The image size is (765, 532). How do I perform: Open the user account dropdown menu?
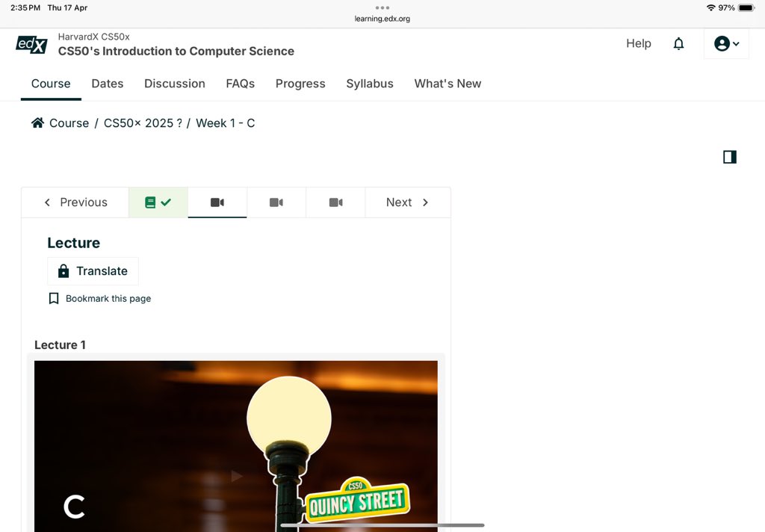(x=726, y=44)
